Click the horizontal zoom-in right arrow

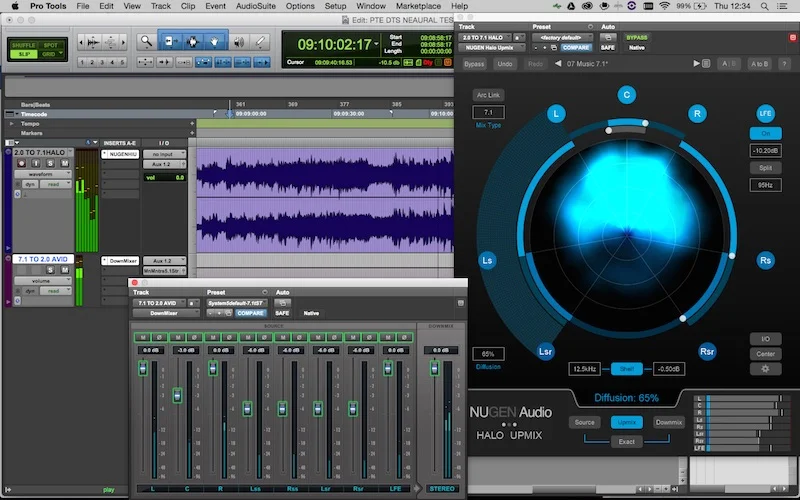pyautogui.click(x=122, y=42)
